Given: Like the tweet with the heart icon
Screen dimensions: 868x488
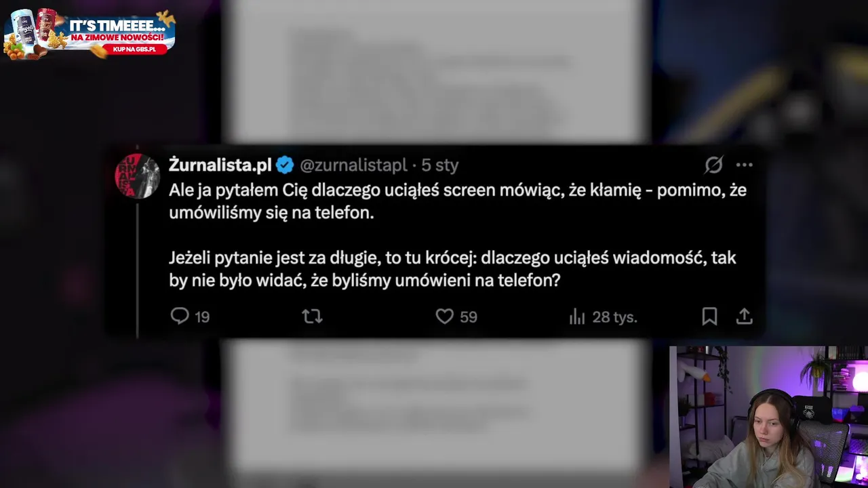Looking at the screenshot, I should tap(444, 316).
